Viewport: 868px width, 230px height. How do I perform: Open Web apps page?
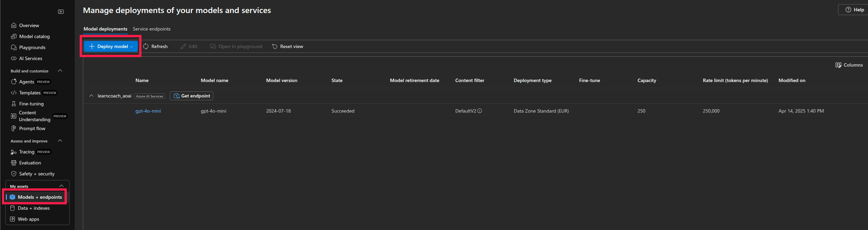tap(24, 219)
